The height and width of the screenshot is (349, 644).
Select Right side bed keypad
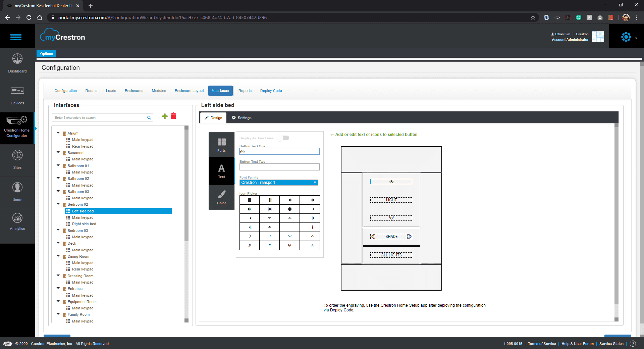tap(84, 224)
